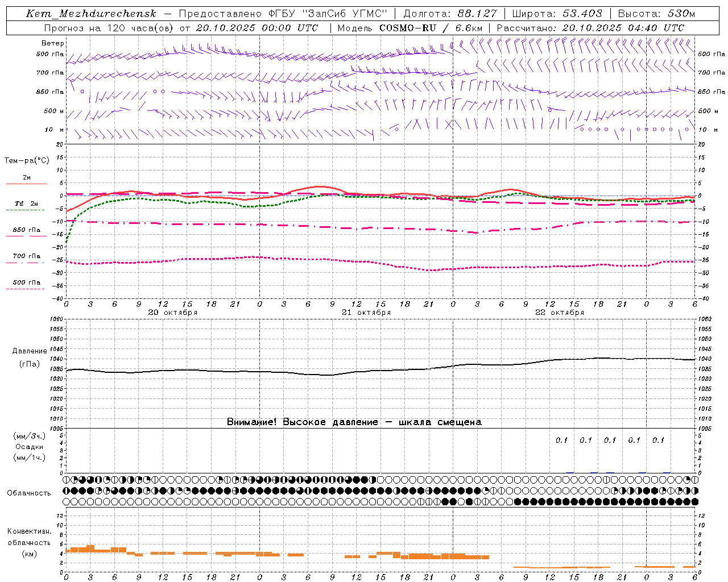Click the Давление pressure panel label
Image resolution: width=728 pixels, height=582 pixels.
click(30, 351)
